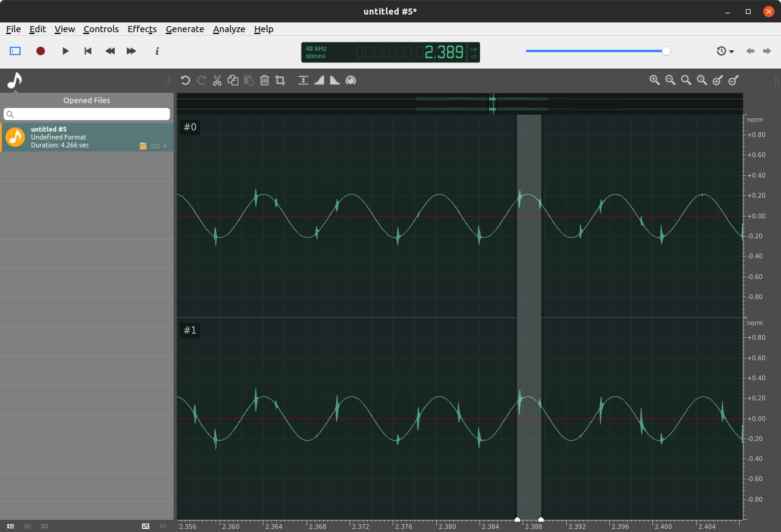The image size is (781, 532).
Task: Open the Effects menu
Action: (x=142, y=29)
